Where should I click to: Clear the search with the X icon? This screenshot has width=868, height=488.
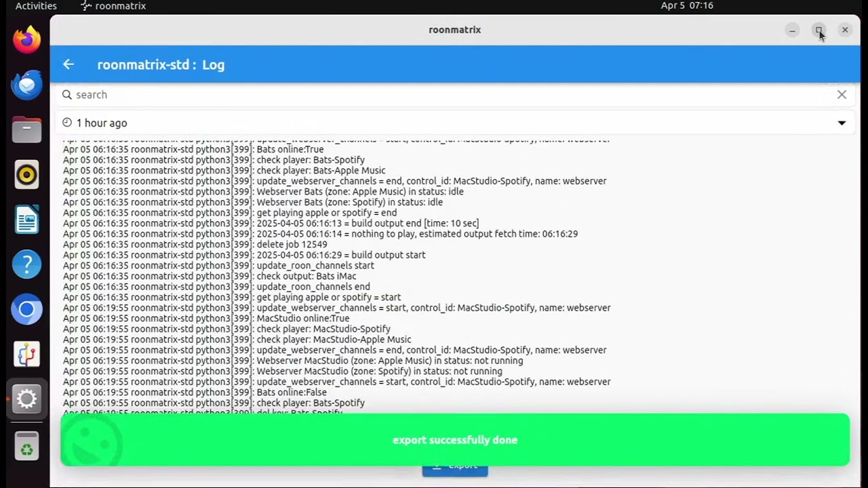842,95
